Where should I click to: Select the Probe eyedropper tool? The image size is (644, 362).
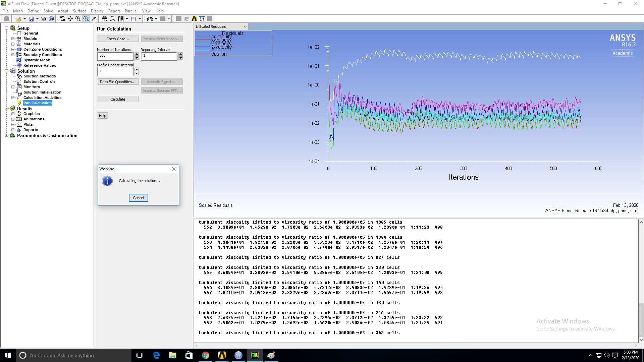tap(94, 19)
